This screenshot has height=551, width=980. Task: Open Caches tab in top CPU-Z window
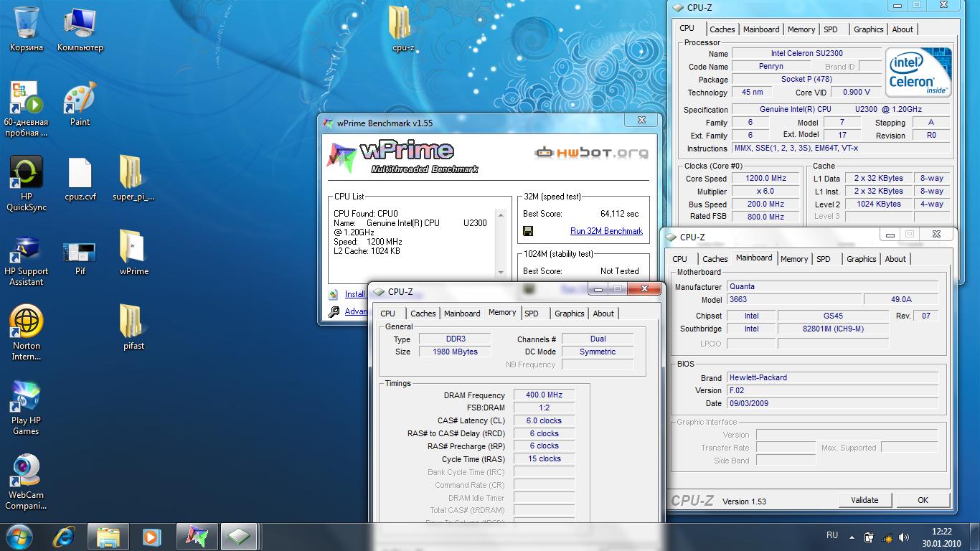722,29
